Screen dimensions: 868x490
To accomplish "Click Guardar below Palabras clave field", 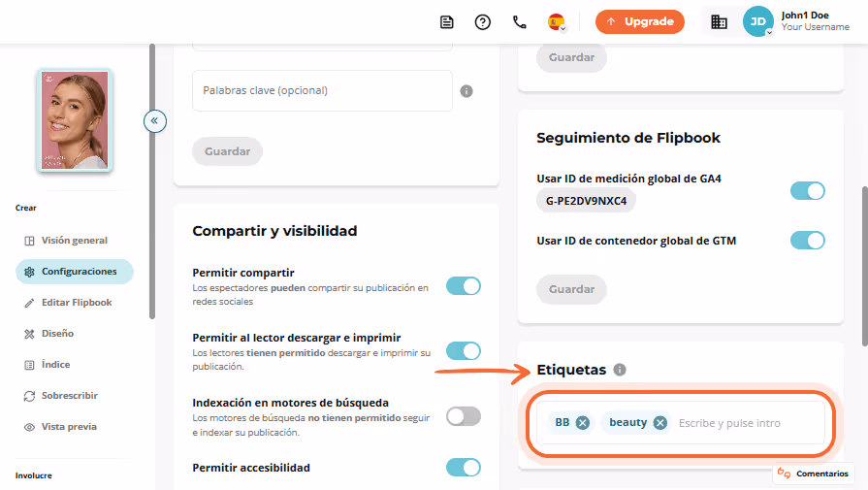I will click(x=228, y=151).
